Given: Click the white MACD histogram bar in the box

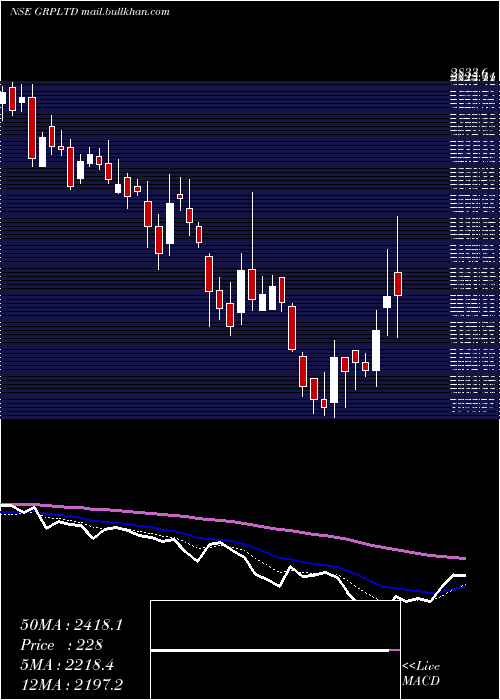Looking at the screenshot, I should (270, 650).
